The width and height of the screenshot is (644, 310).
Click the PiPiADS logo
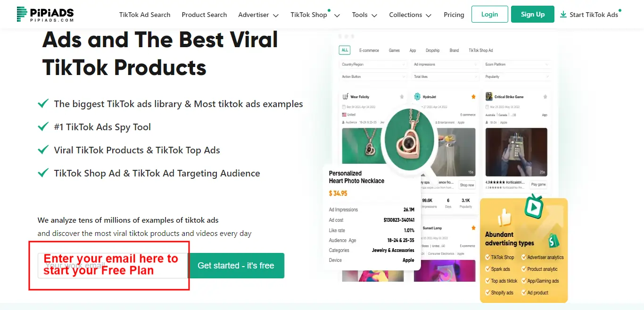coord(45,14)
